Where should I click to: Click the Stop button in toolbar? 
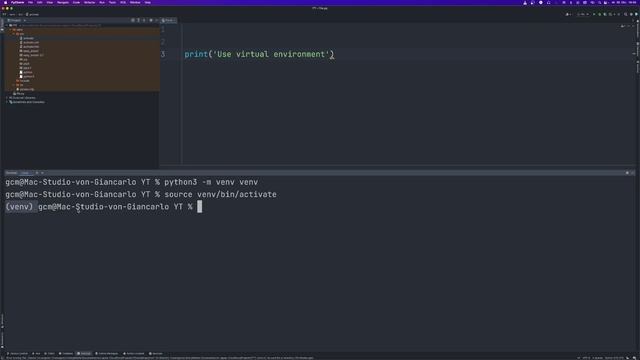(618, 14)
